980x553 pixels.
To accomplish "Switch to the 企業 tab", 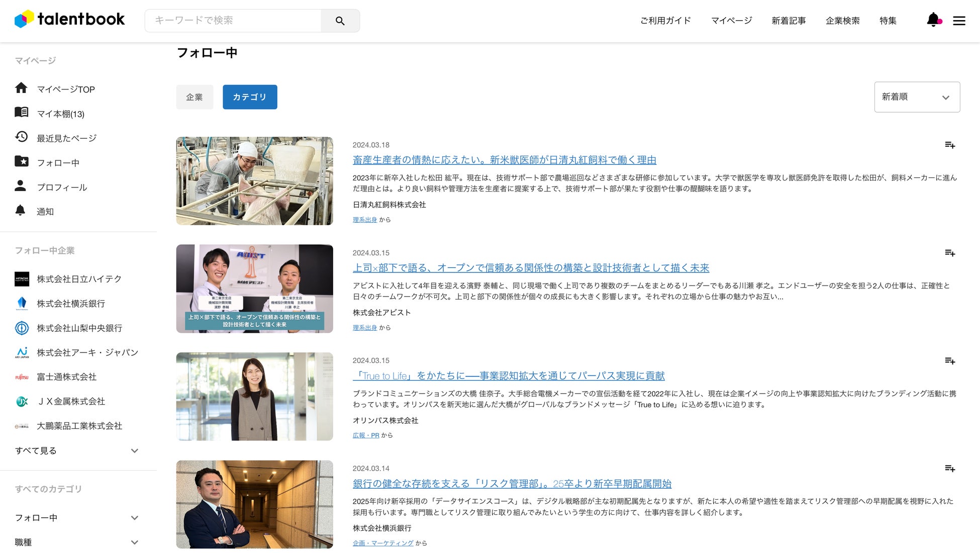I will point(194,97).
